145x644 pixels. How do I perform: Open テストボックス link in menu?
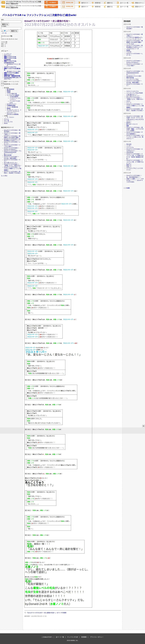(x=8, y=122)
